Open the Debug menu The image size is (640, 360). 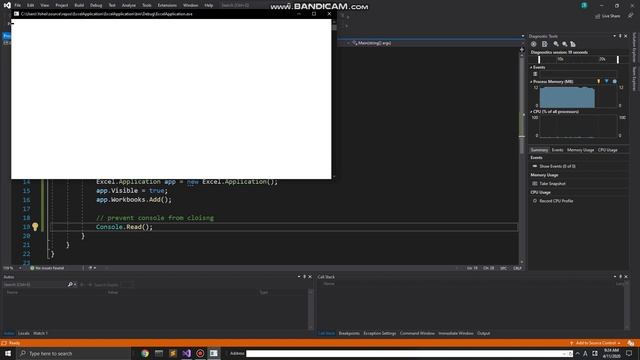[x=96, y=5]
